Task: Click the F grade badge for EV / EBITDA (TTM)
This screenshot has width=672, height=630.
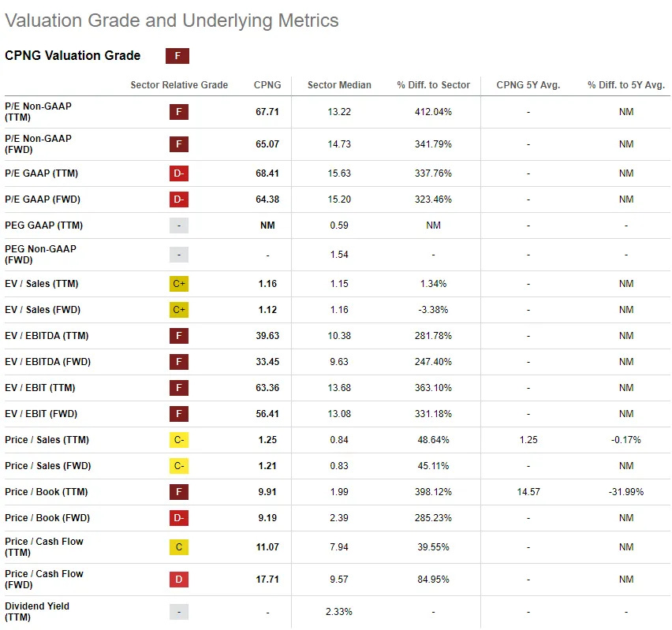Action: [x=179, y=336]
